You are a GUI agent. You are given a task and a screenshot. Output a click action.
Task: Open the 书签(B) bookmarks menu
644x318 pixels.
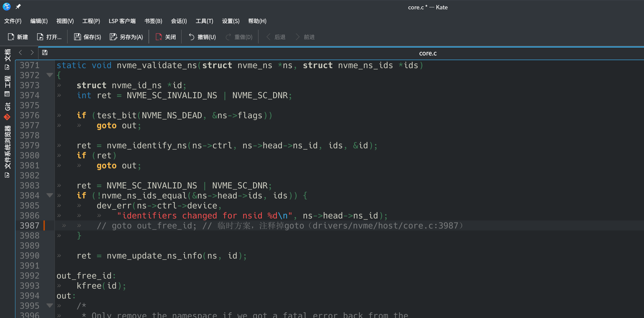[153, 21]
